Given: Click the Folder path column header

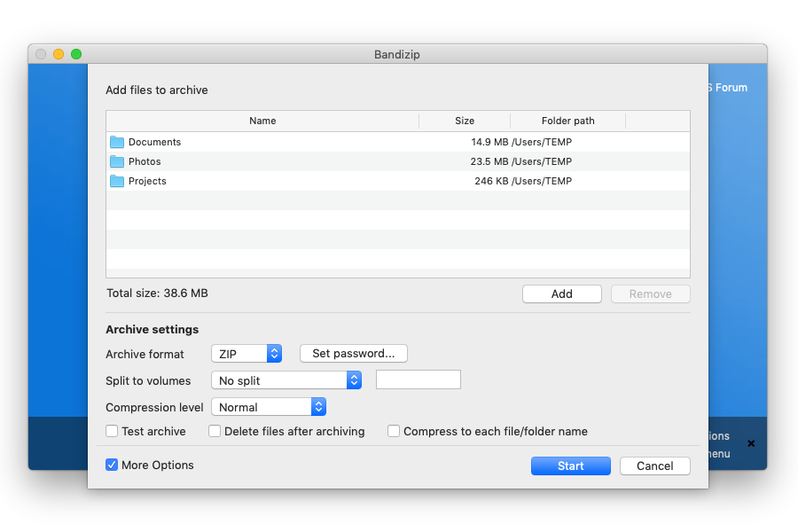Looking at the screenshot, I should tap(567, 121).
